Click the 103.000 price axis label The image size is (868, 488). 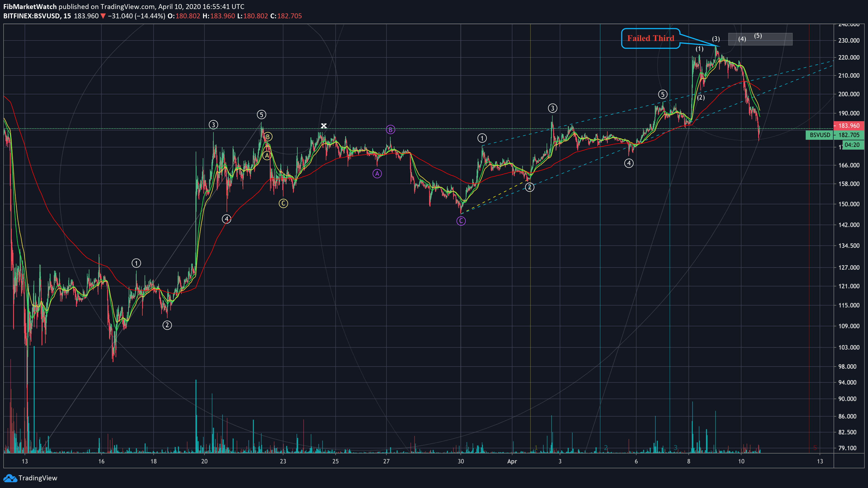tap(849, 347)
